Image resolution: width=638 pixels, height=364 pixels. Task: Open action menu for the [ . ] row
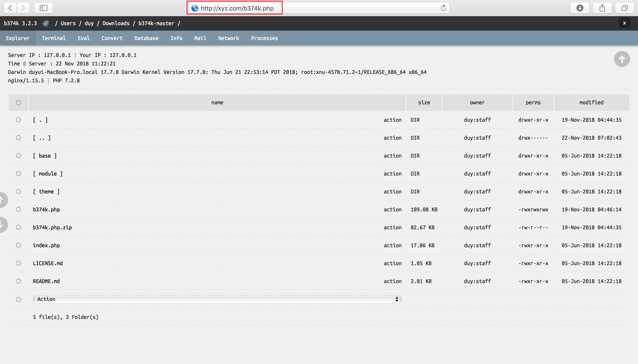(x=393, y=120)
